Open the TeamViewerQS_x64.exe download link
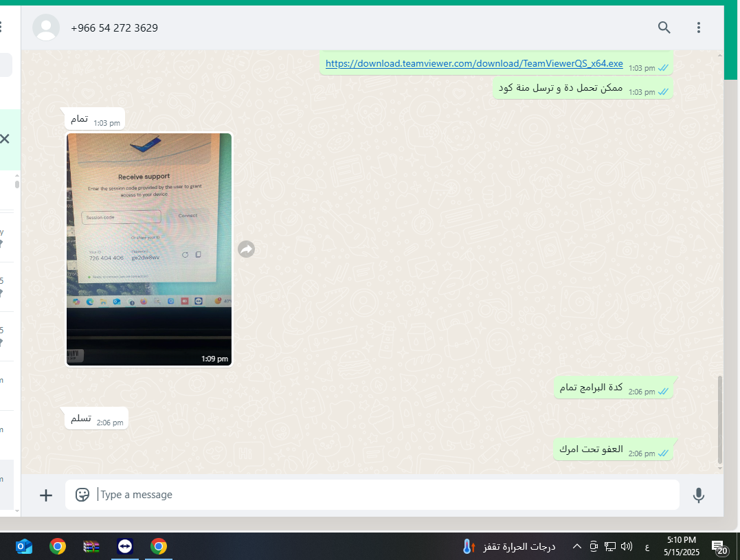This screenshot has height=560, width=740. click(474, 63)
